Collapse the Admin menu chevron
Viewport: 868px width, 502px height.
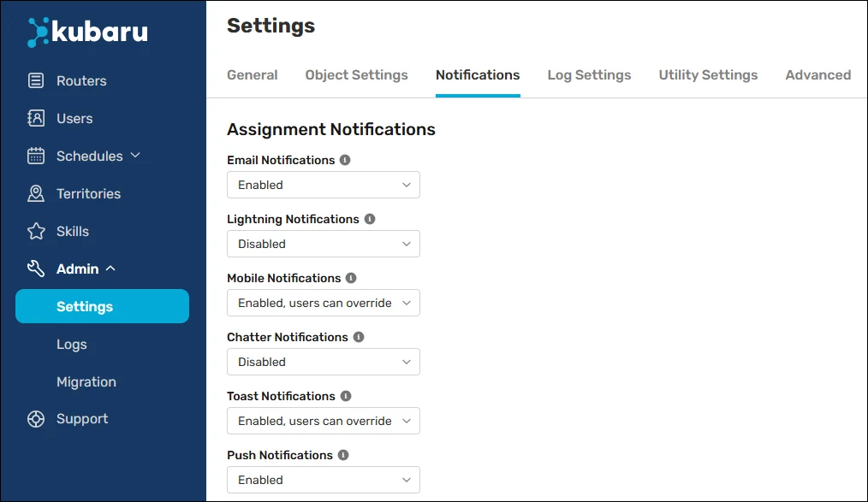110,269
